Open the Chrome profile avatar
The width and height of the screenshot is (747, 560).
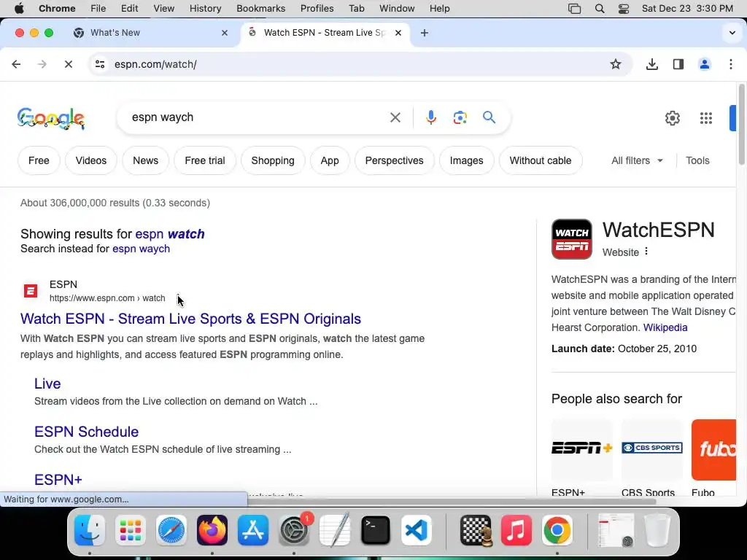pyautogui.click(x=704, y=64)
